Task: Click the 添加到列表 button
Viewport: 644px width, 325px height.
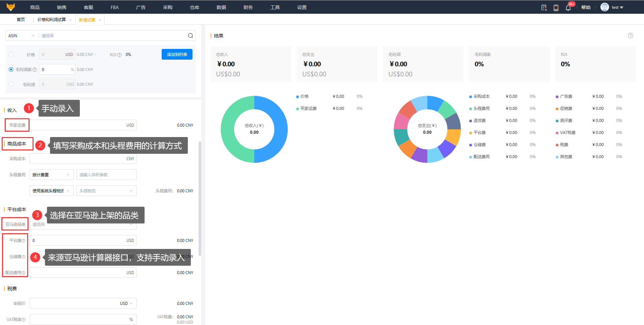Action: tap(177, 54)
